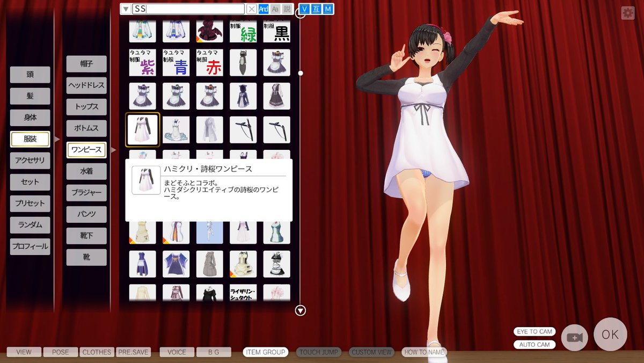This screenshot has width=644, height=363.
Task: Open the search history dropdown arrow
Action: [x=126, y=9]
